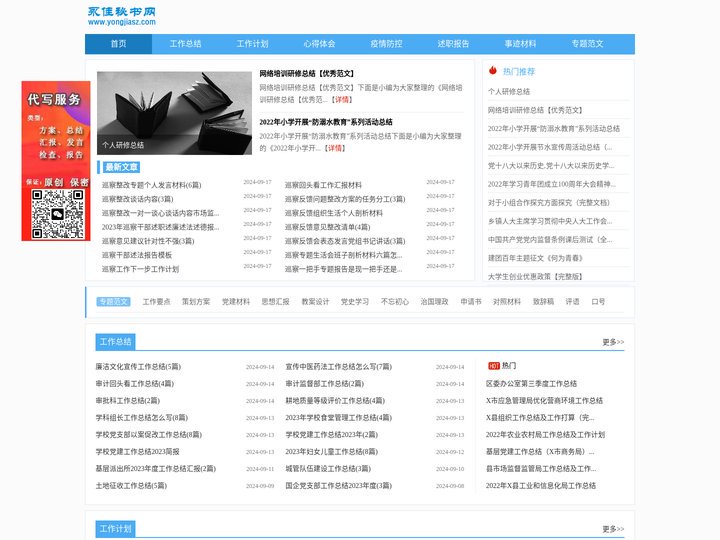Open the 个人研修总结 featured image
The height and width of the screenshot is (540, 720).
pyautogui.click(x=174, y=112)
